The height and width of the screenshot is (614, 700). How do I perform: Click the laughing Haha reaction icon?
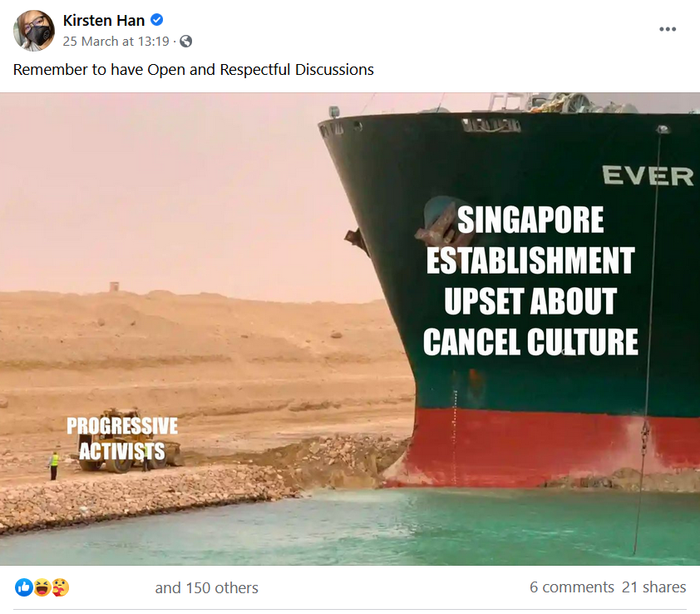pyautogui.click(x=42, y=587)
